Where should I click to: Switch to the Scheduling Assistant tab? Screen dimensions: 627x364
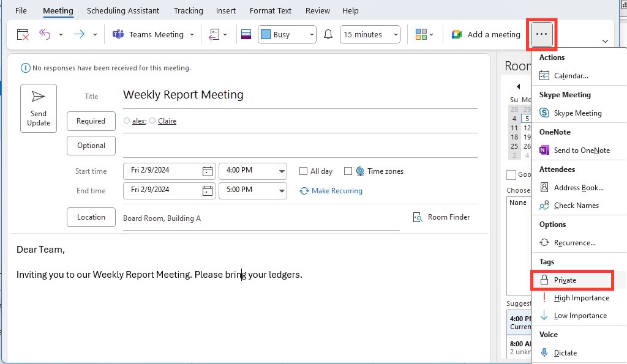tap(122, 11)
